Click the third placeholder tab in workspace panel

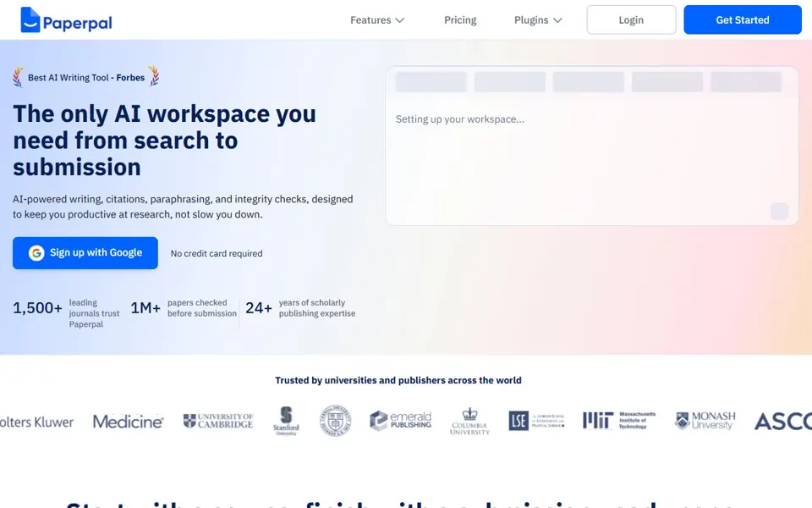[589, 82]
